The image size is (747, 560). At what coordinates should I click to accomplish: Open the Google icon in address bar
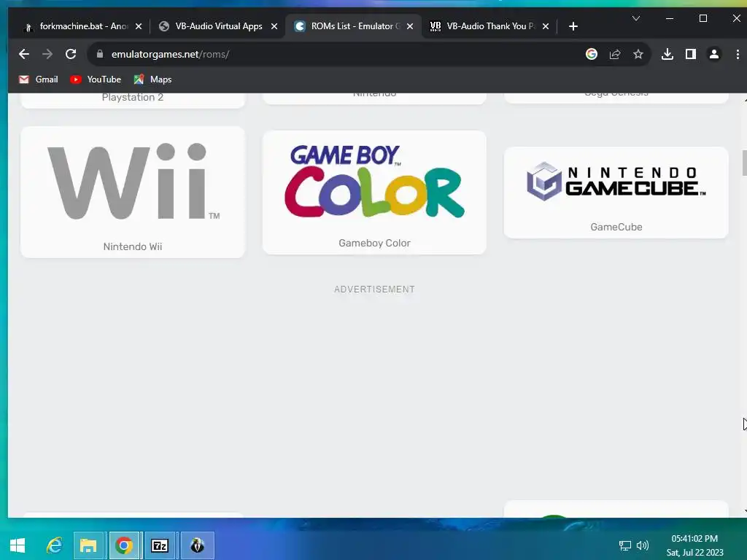point(591,54)
